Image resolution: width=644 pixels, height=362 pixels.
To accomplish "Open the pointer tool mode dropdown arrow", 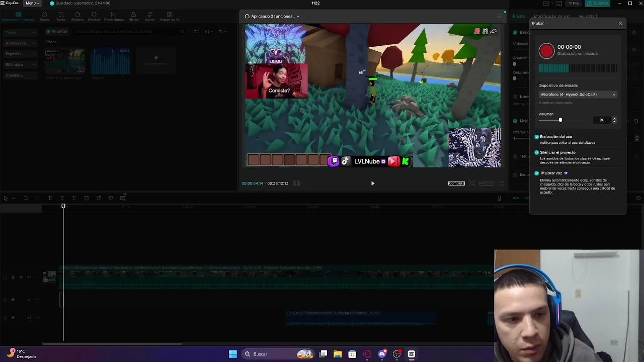I will (x=13, y=198).
